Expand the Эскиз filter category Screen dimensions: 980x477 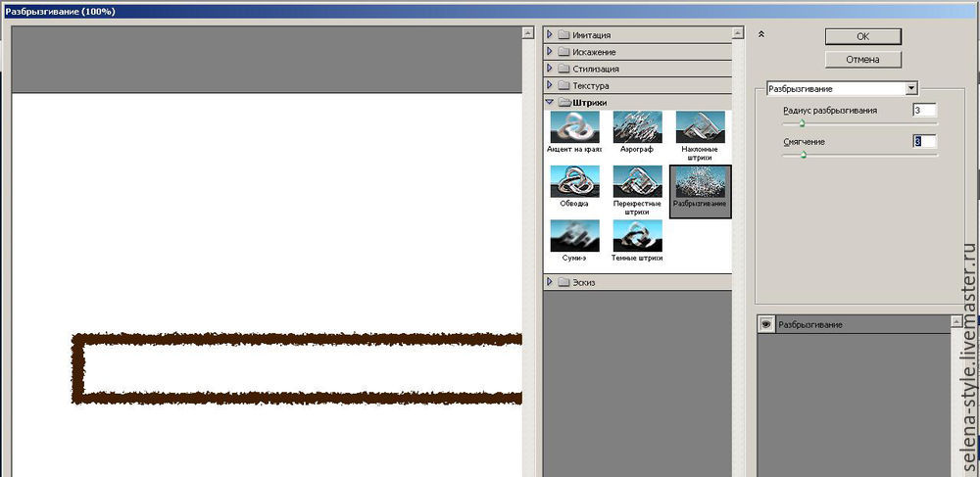point(550,282)
